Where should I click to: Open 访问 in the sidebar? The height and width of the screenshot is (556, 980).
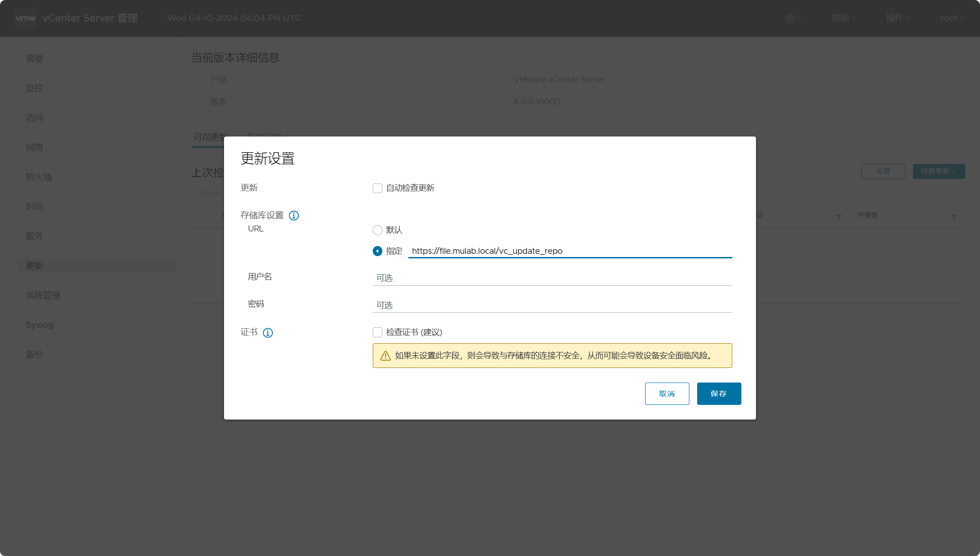coord(35,118)
